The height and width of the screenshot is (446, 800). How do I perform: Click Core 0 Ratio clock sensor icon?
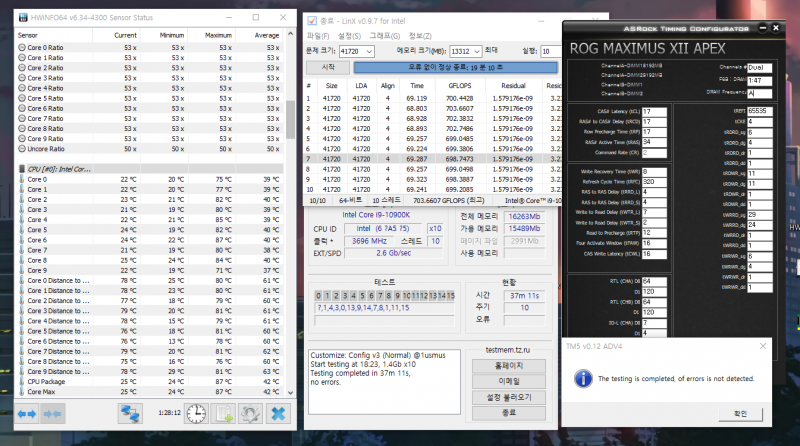coord(22,47)
